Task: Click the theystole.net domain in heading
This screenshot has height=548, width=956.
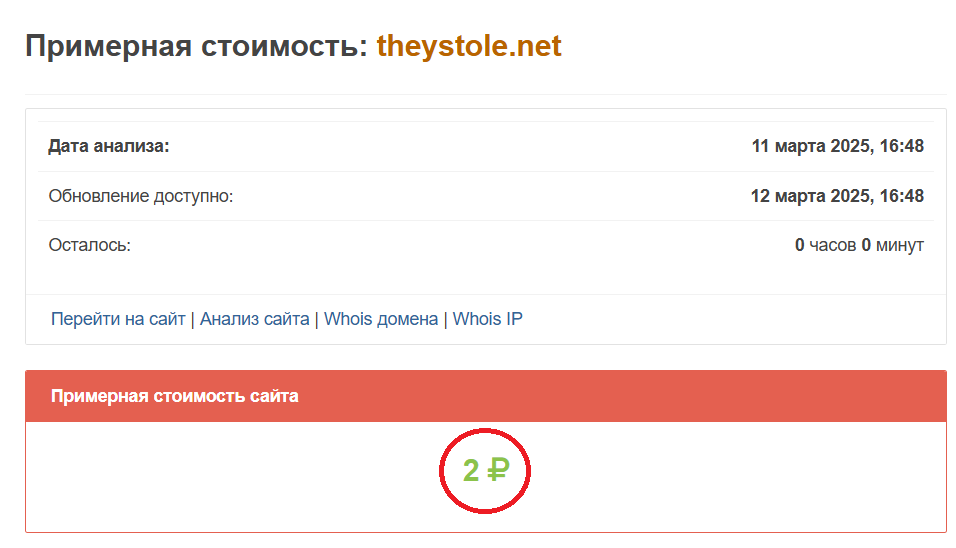Action: click(x=469, y=47)
